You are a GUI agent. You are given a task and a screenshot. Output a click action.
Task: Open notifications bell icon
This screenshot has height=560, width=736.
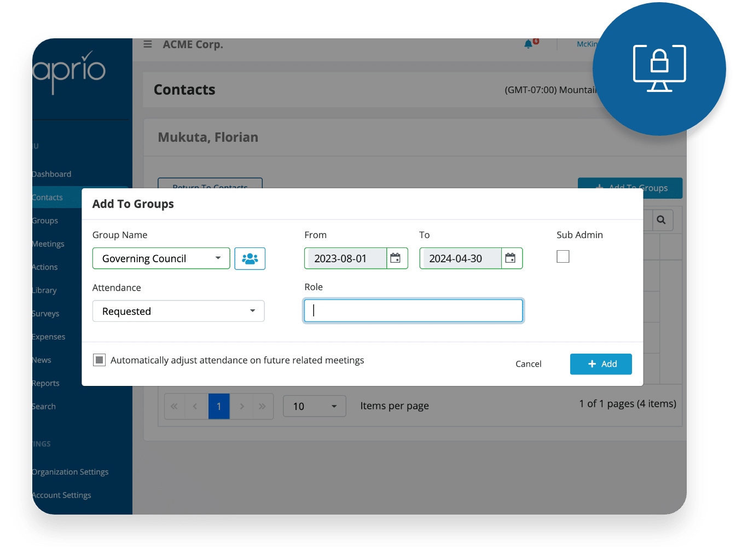(x=529, y=44)
